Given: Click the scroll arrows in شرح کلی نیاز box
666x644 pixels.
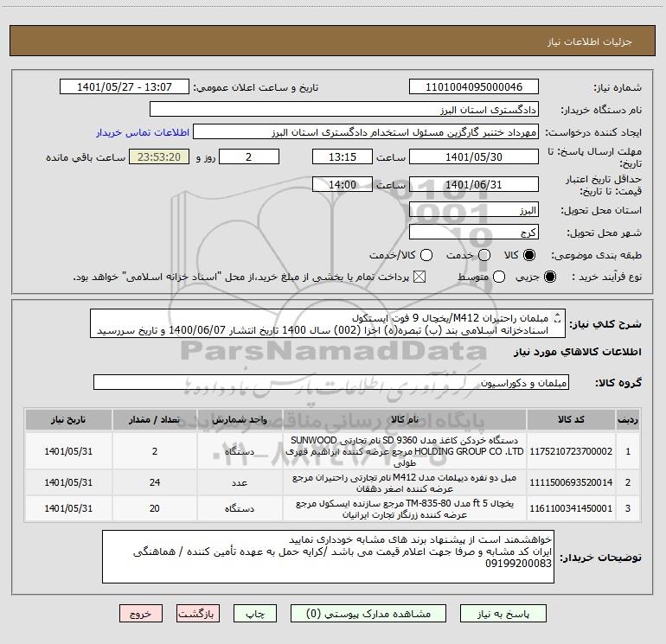Looking at the screenshot, I should [558, 317].
